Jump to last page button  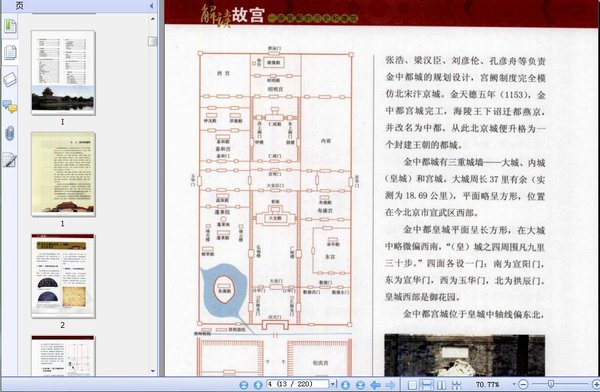pyautogui.click(x=360, y=385)
